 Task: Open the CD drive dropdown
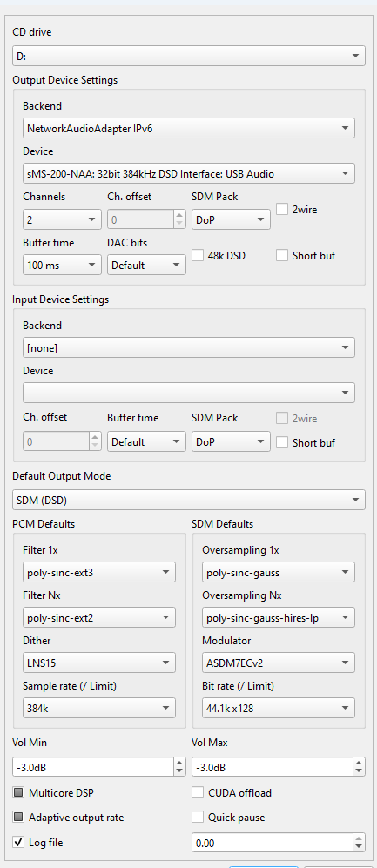click(188, 56)
